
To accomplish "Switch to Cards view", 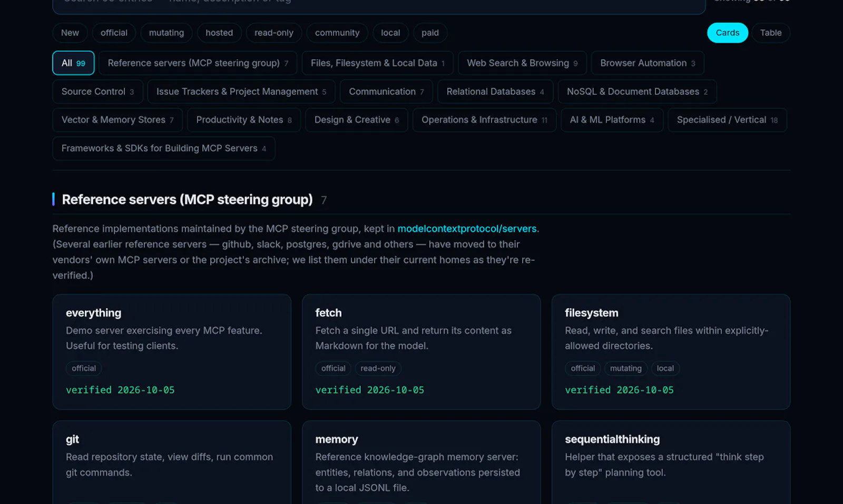I will click(x=728, y=33).
